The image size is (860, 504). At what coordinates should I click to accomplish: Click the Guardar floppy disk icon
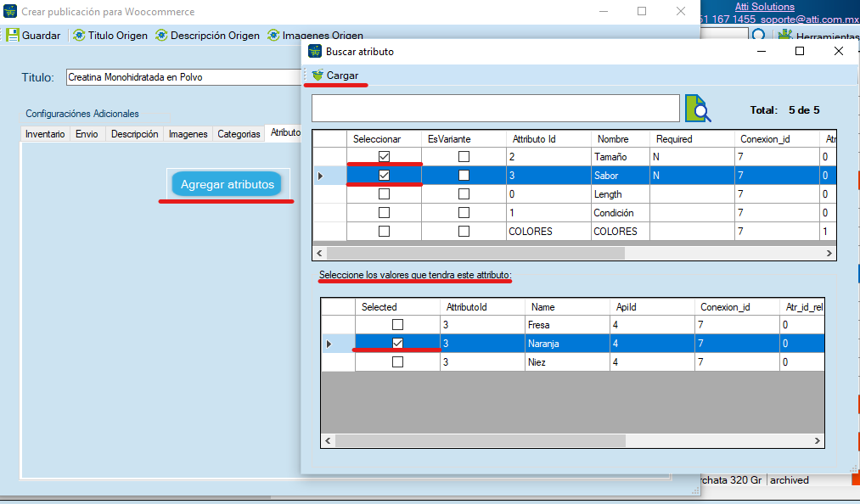(13, 35)
